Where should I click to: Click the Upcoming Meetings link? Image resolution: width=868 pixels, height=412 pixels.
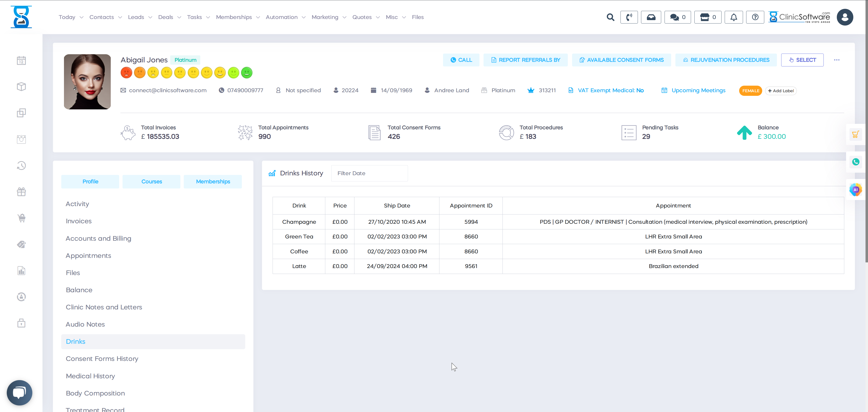point(698,90)
